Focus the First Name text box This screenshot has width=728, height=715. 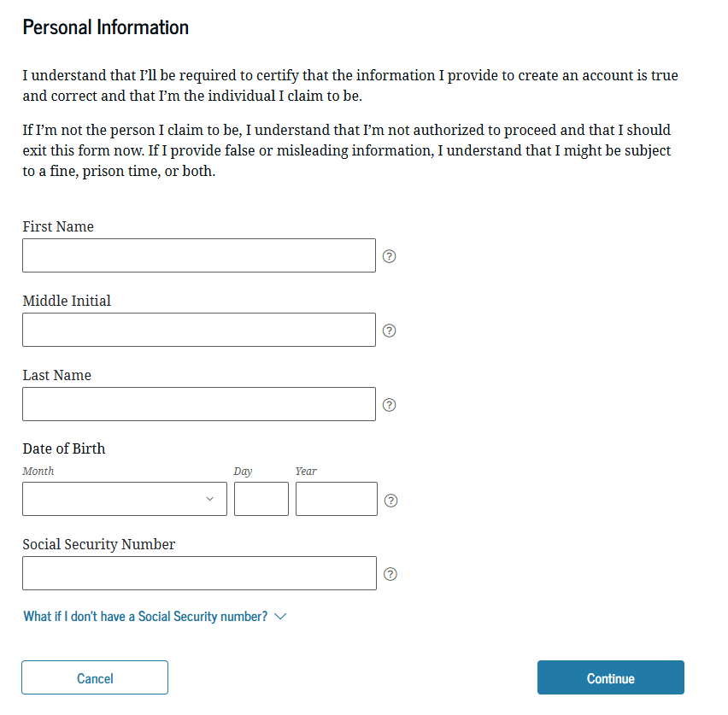pos(199,255)
